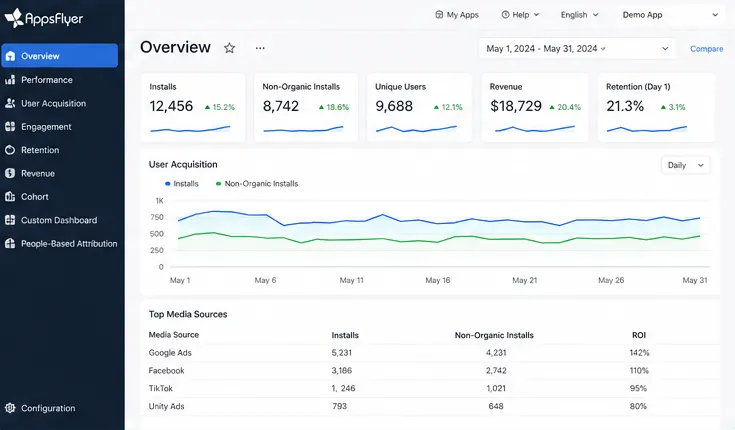Click the Compare link
Screen dimensions: 735x430
point(706,49)
